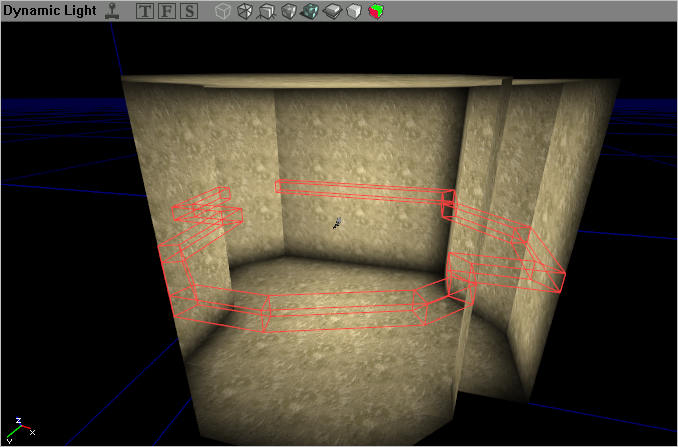The width and height of the screenshot is (678, 447).
Task: Select the red brush along front floor edge
Action: coord(340,319)
